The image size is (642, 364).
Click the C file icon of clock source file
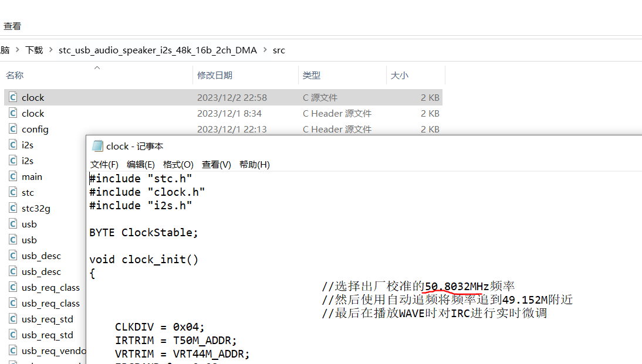pos(13,97)
